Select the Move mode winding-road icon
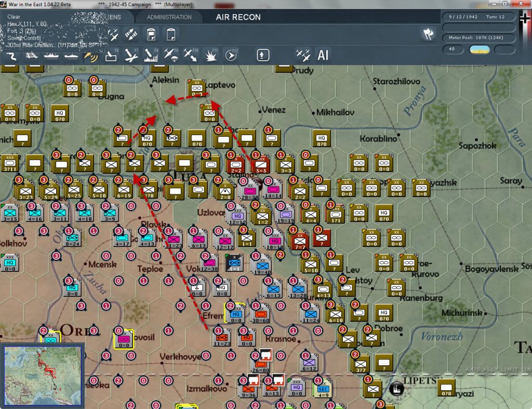Viewport: 532px width, 409px height. click(11, 56)
